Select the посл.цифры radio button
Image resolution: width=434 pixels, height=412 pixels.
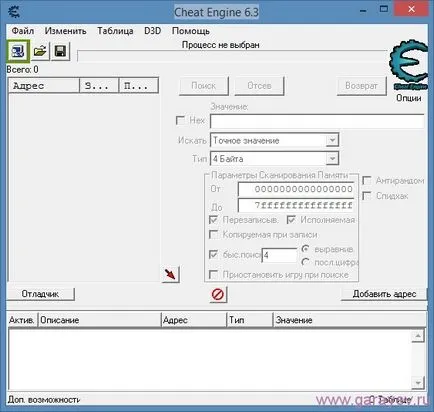click(x=305, y=262)
